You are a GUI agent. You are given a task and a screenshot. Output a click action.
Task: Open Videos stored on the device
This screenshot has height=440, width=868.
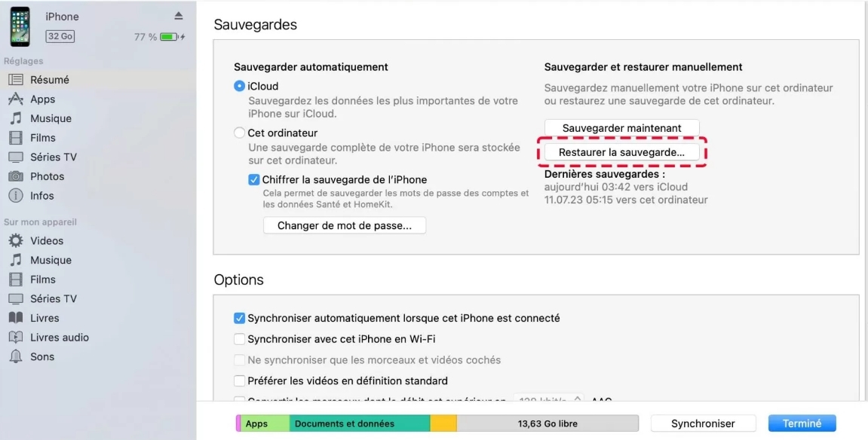[x=48, y=240]
